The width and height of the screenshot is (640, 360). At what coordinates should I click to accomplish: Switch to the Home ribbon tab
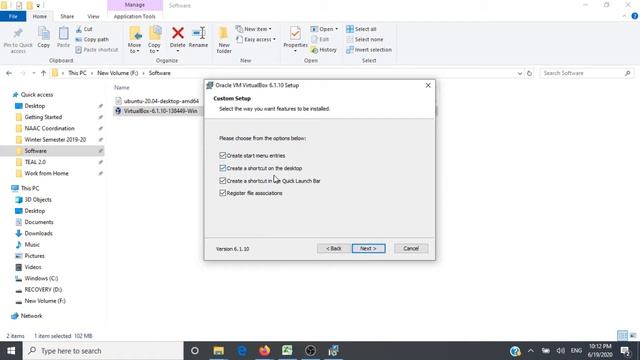pos(40,16)
